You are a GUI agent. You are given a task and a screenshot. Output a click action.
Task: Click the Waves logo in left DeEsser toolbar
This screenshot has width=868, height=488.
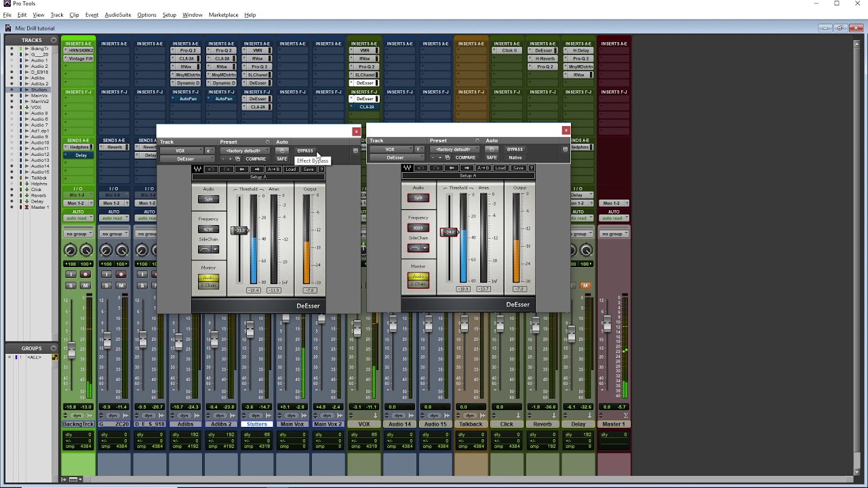pos(197,169)
